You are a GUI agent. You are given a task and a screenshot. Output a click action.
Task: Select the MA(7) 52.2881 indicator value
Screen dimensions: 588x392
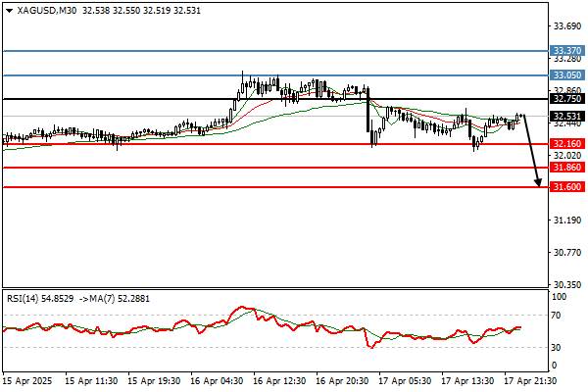(x=119, y=299)
